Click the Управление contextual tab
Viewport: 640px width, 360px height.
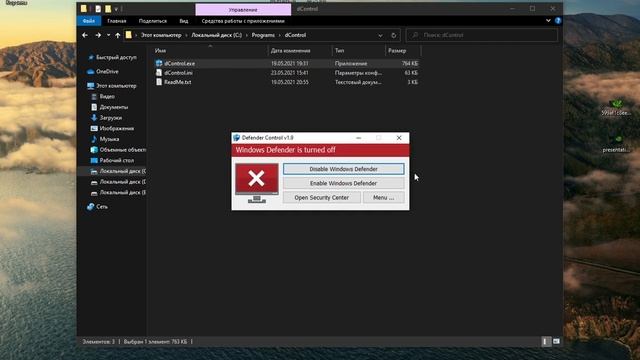tap(243, 9)
